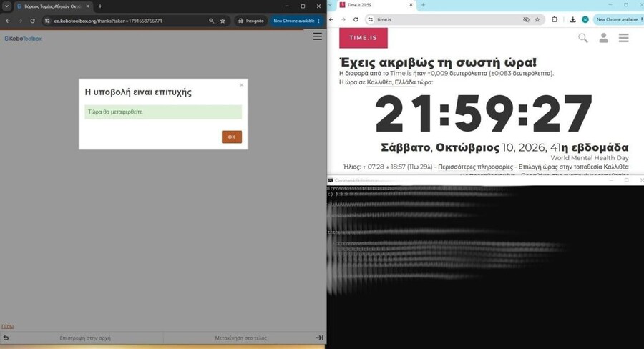Image resolution: width=644 pixels, height=349 pixels.
Task: Open Chrome downloads icon
Action: (x=572, y=19)
